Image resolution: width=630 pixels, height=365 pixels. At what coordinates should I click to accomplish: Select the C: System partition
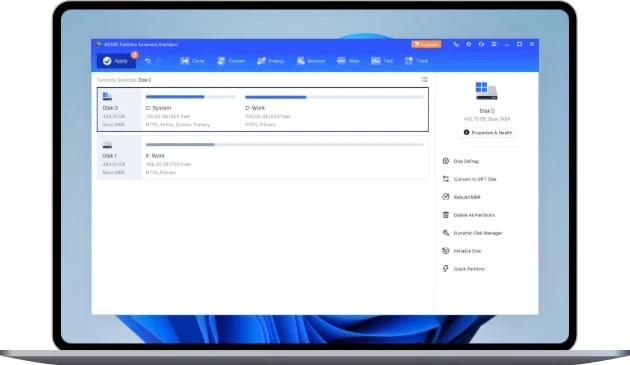pos(191,109)
